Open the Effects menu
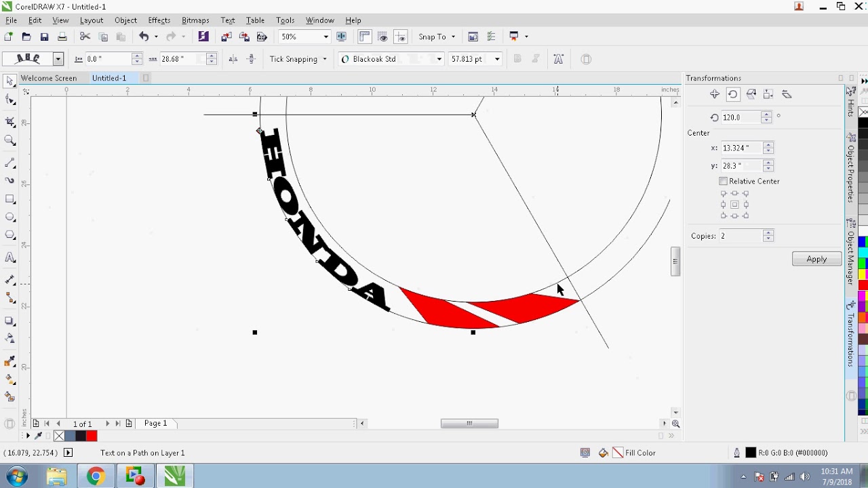This screenshot has height=488, width=868. [159, 20]
